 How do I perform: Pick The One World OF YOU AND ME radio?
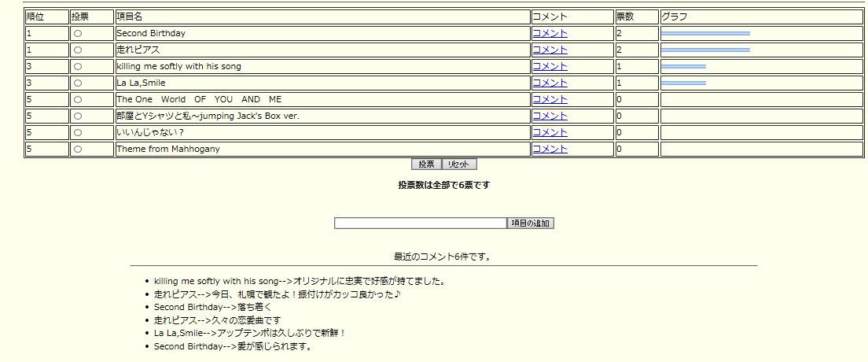(78, 100)
